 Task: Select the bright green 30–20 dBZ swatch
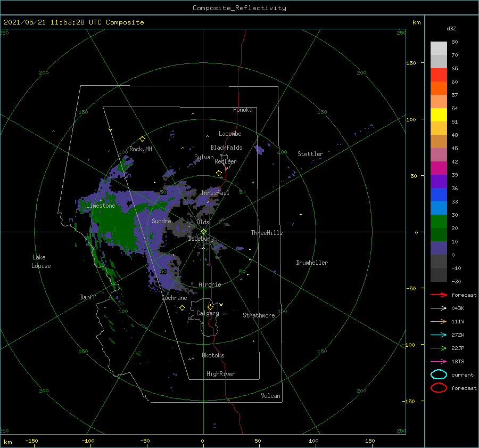439,222
